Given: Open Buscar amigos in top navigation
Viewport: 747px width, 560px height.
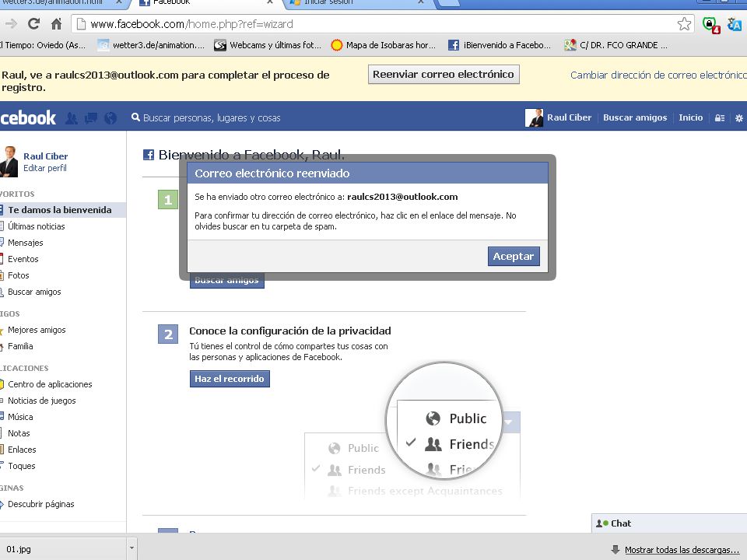Looking at the screenshot, I should click(x=635, y=117).
